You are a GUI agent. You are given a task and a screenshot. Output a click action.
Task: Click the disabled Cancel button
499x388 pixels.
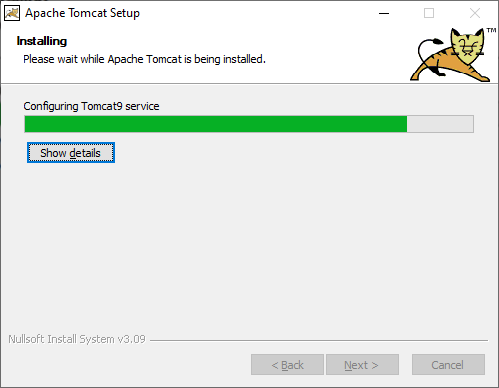pos(448,365)
